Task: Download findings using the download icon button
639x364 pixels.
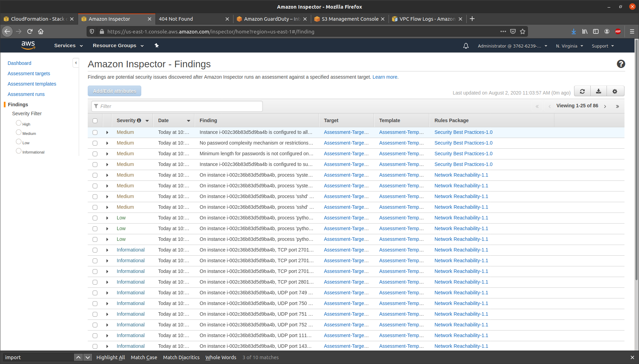Action: coord(599,91)
